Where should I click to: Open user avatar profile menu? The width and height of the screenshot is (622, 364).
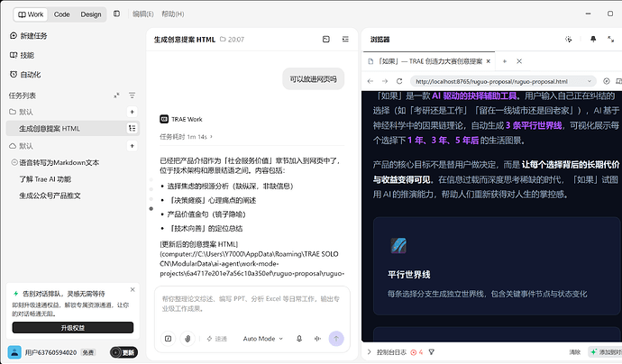click(x=14, y=352)
